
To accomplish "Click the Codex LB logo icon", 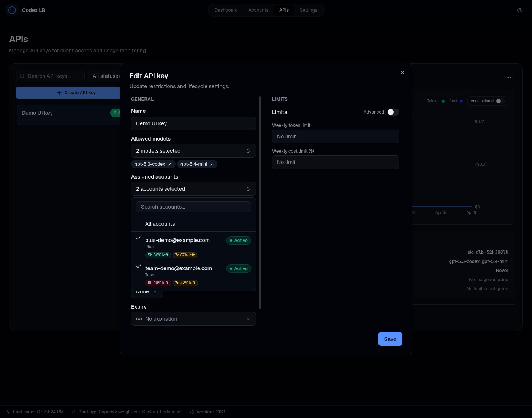I will 12,10.
